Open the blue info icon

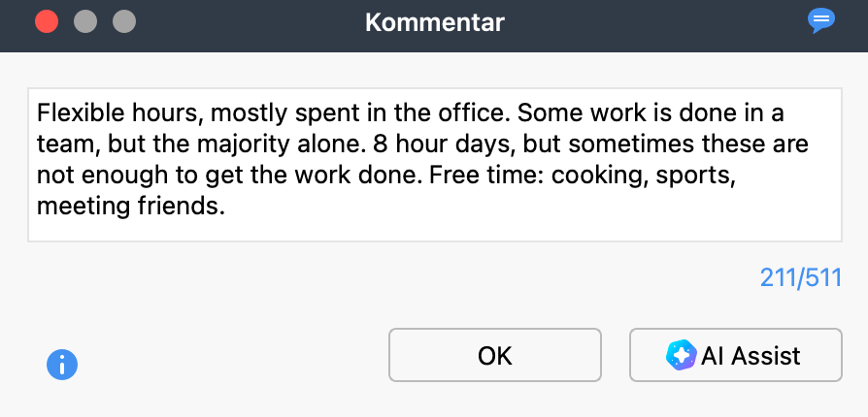click(62, 365)
